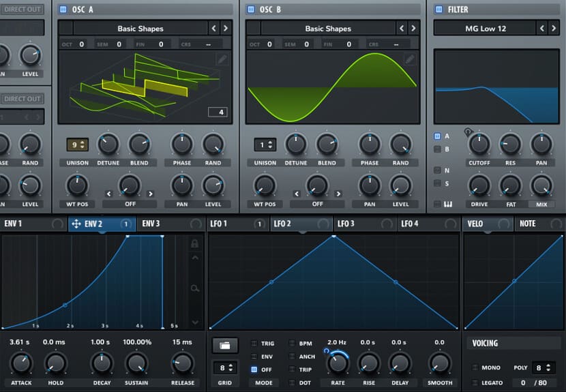Enable LFO ENV mode
The width and height of the screenshot is (566, 392).
(254, 357)
